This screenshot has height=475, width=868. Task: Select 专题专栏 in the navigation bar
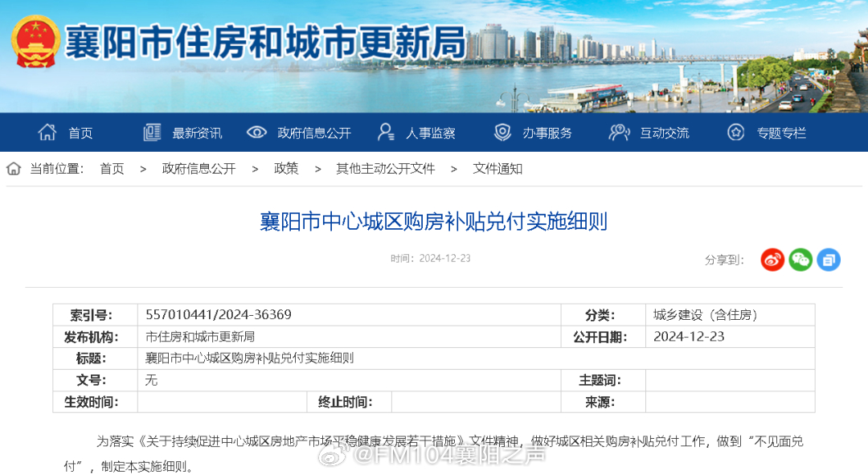781,133
